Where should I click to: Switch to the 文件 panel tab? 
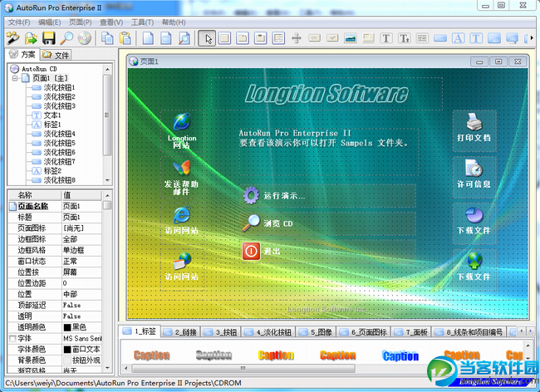(x=56, y=55)
